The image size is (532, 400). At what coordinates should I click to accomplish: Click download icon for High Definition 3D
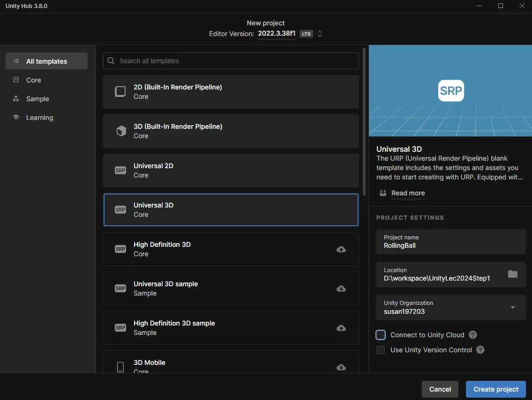click(x=341, y=249)
